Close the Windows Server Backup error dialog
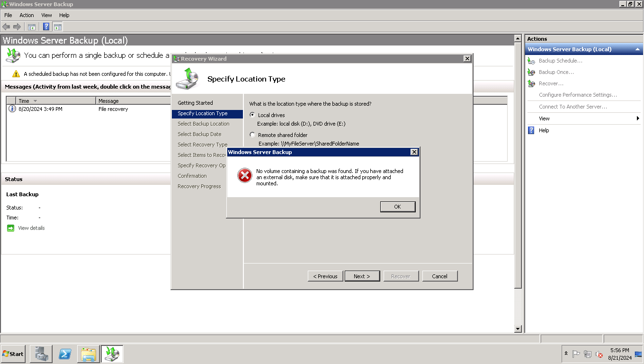 (414, 152)
